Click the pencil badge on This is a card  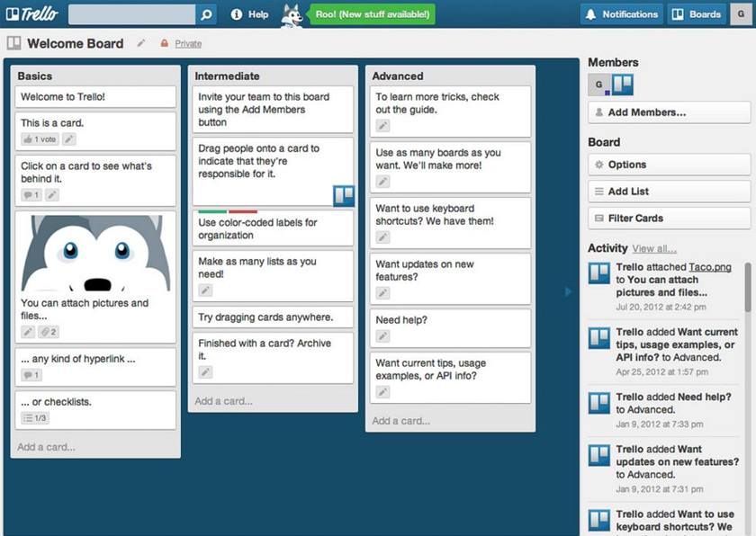[69, 139]
